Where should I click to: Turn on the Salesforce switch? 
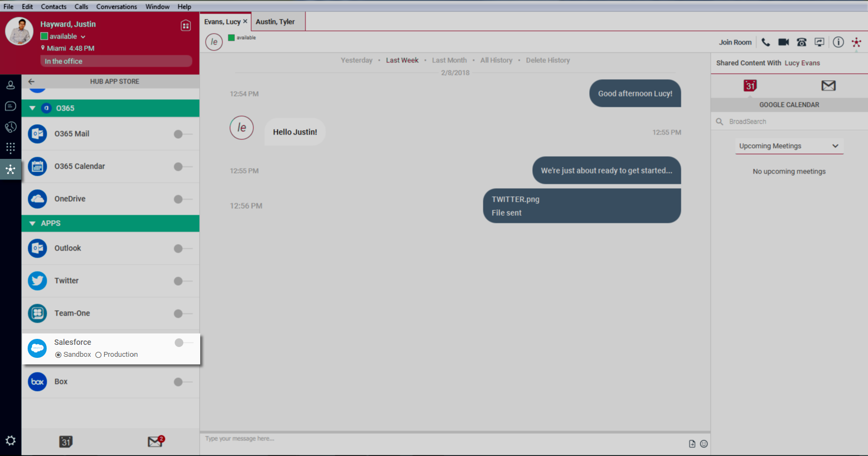pos(183,342)
